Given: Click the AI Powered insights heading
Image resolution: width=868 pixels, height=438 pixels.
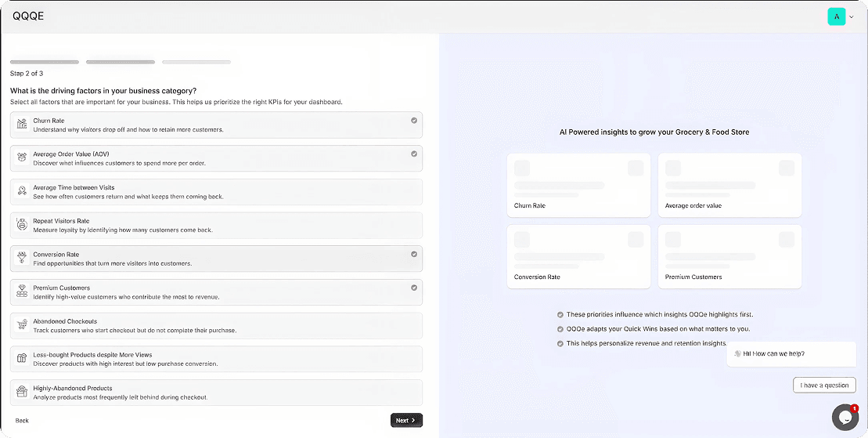Looking at the screenshot, I should 654,132.
